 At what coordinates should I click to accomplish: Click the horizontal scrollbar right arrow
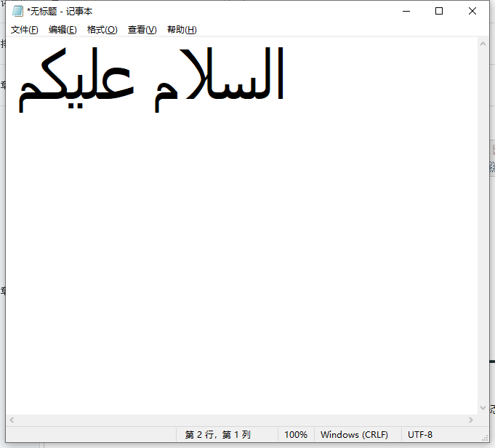(471, 420)
